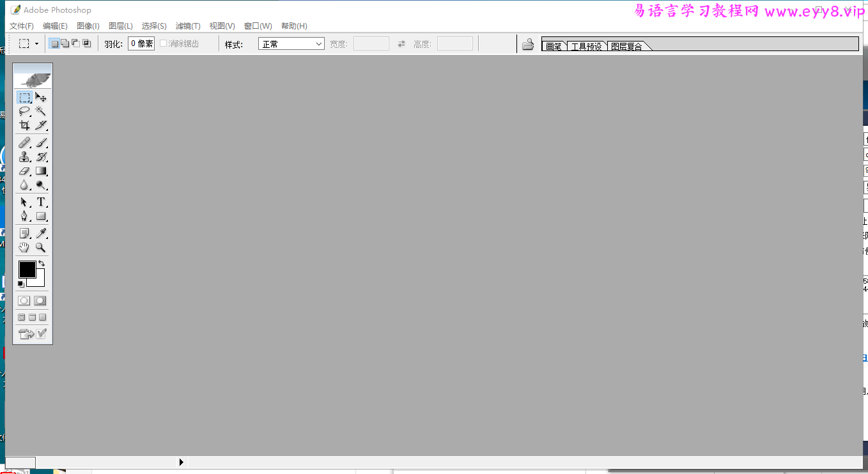Select the Move tool

point(41,97)
